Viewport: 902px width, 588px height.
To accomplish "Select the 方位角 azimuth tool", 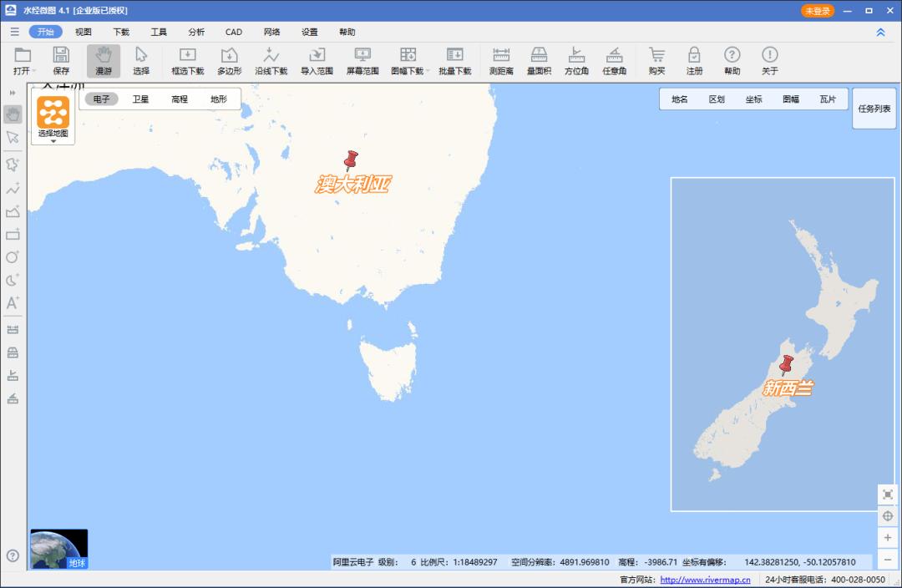I will 576,60.
